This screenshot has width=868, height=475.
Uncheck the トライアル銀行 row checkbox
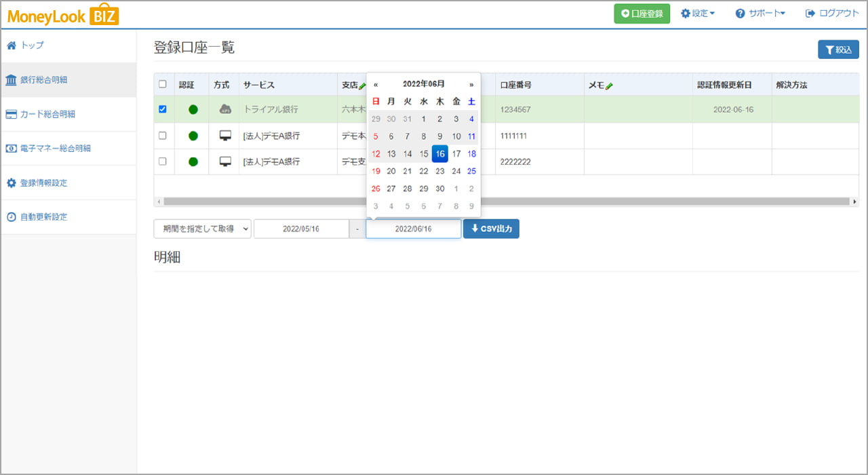pyautogui.click(x=162, y=109)
